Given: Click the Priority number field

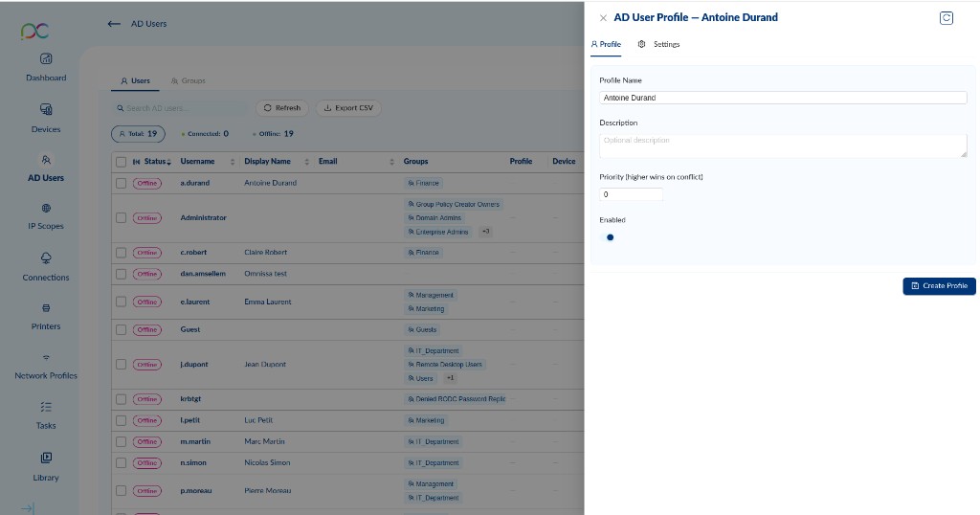Looking at the screenshot, I should pos(631,194).
